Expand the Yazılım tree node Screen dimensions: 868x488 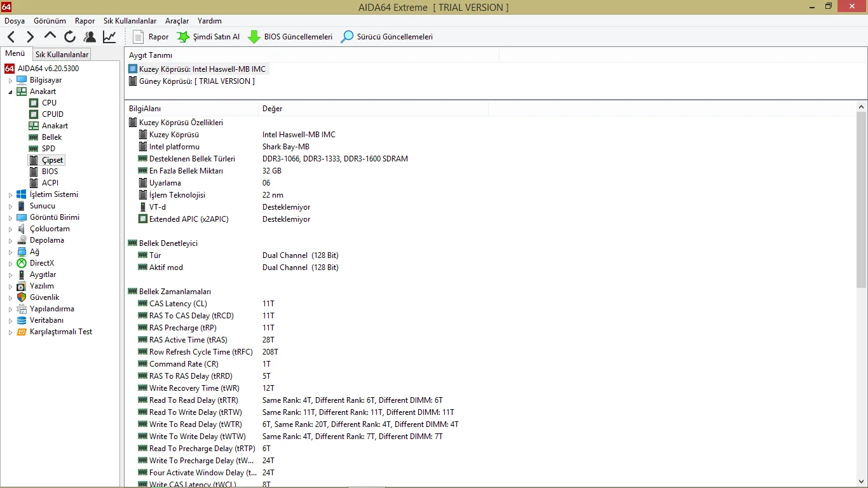(10, 287)
